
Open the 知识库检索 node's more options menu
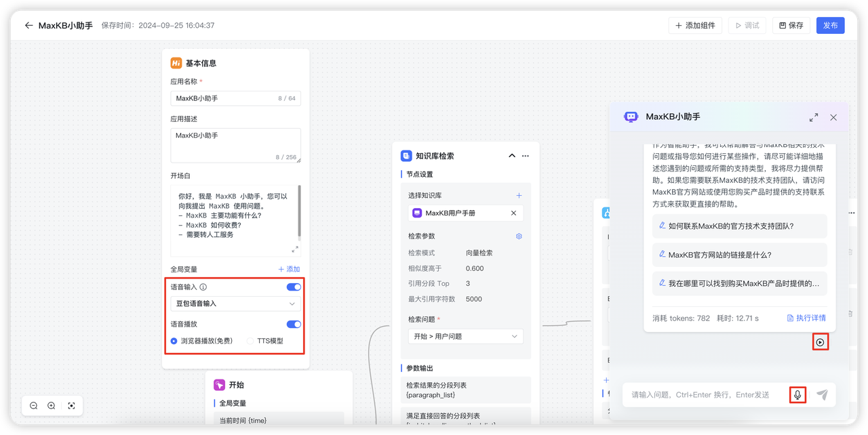[x=526, y=156]
